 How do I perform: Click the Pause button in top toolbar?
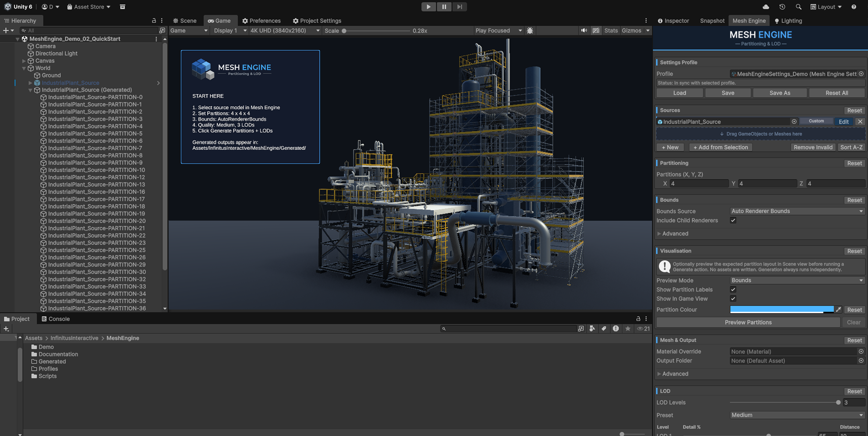click(444, 7)
